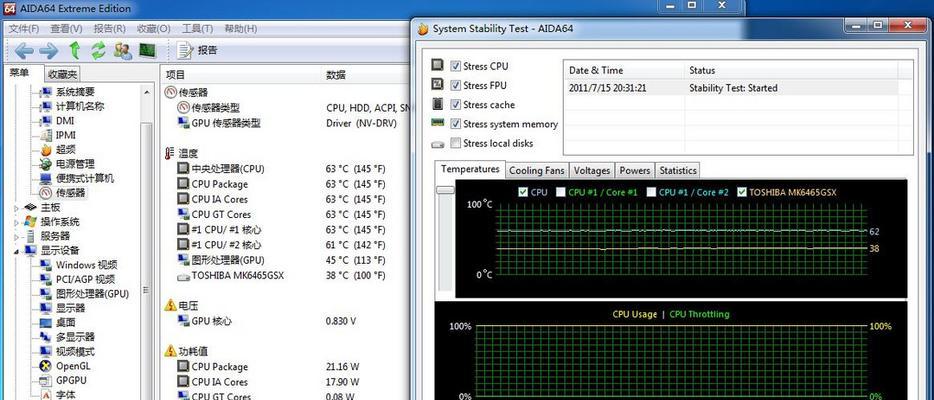The height and width of the screenshot is (400, 934).
Task: Switch to the Statistics tab
Action: [x=677, y=170]
